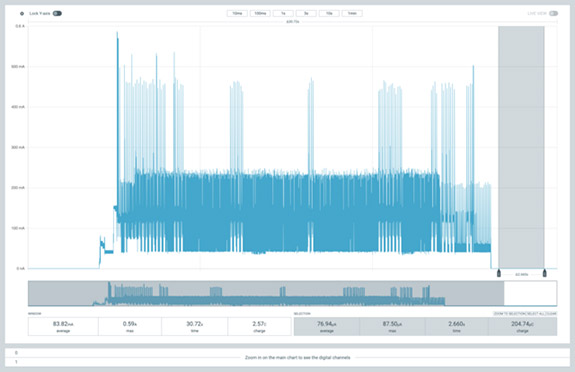Screen dimensions: 575x372
Task: Click Clear selection link
Action: [551, 314]
